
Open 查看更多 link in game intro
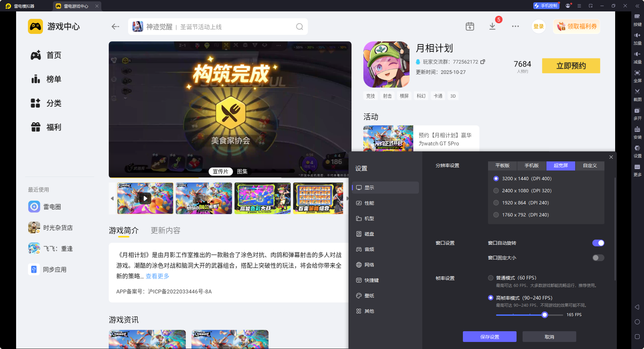click(x=157, y=276)
